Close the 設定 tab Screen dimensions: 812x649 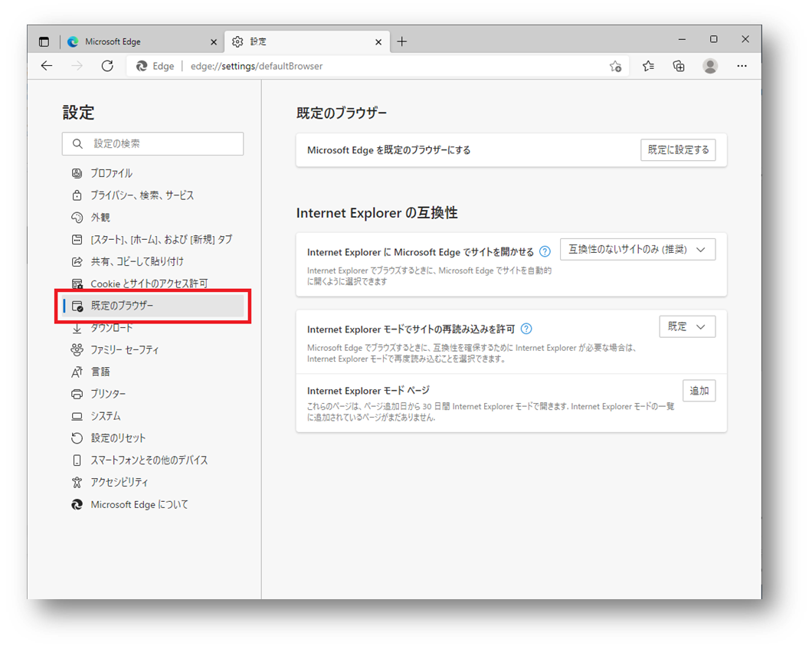coord(378,42)
